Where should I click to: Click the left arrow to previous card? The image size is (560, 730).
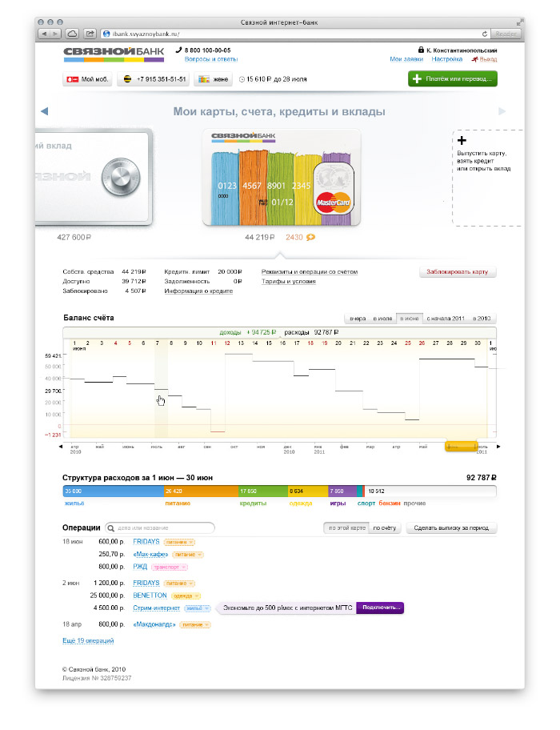(45, 111)
